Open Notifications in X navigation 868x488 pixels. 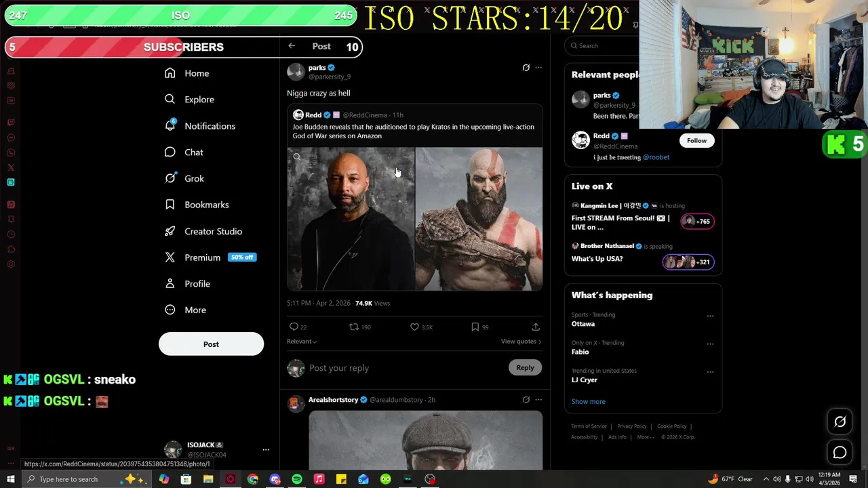pyautogui.click(x=200, y=126)
